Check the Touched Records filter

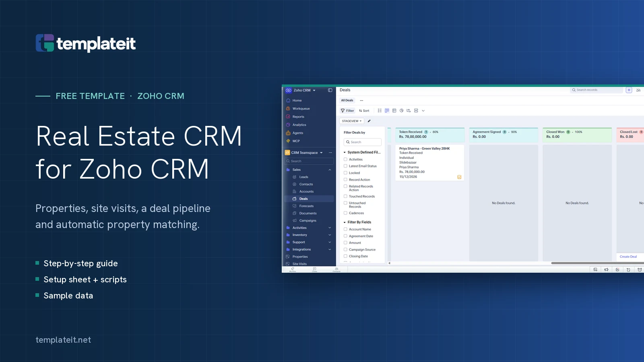(x=345, y=196)
